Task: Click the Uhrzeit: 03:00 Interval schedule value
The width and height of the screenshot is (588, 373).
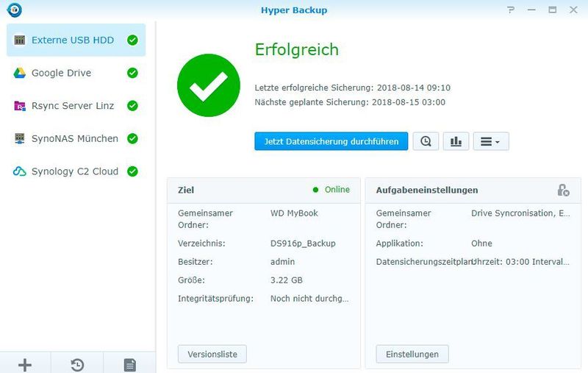Action: [520, 262]
